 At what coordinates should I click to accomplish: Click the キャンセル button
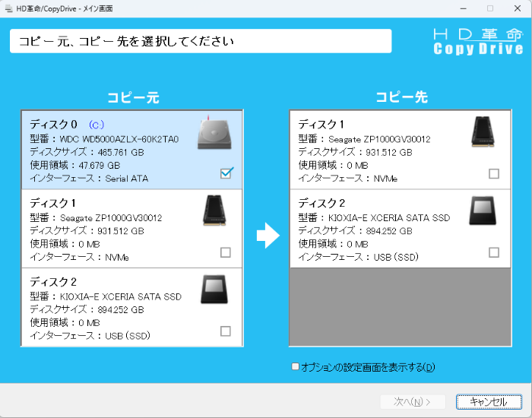pos(489,401)
